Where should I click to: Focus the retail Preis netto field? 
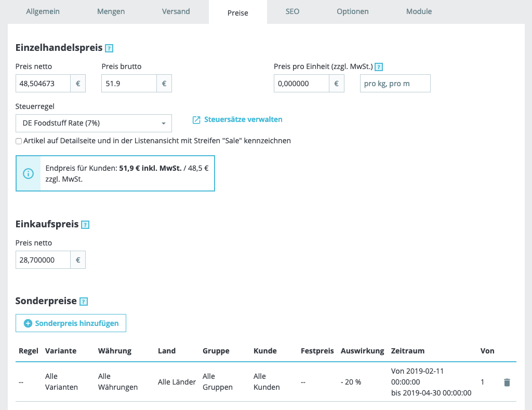coord(43,84)
